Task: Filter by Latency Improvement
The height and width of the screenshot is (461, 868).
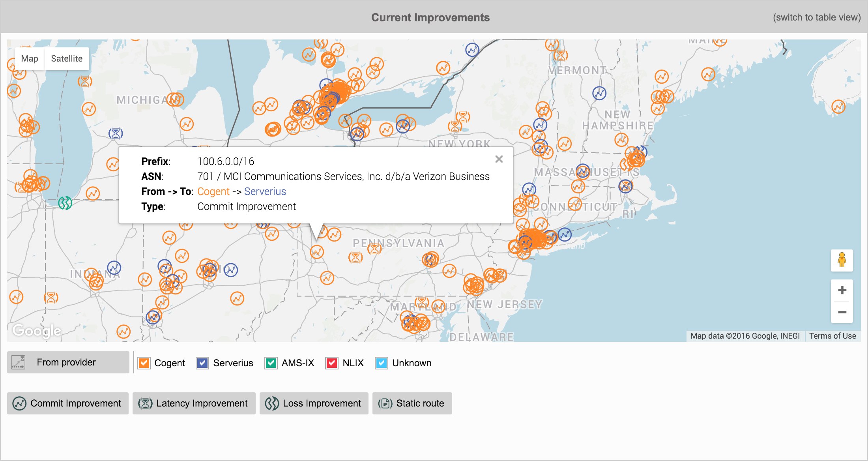Action: click(x=194, y=403)
